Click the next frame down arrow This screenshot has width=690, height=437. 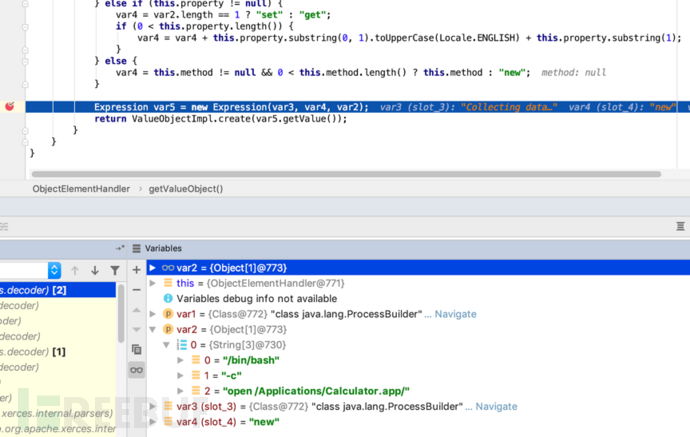pyautogui.click(x=95, y=270)
